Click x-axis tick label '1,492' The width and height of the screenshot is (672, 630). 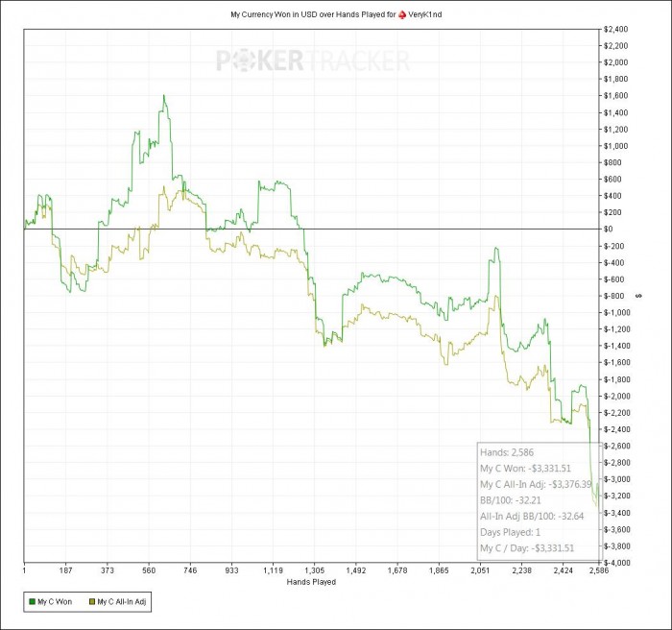[356, 570]
